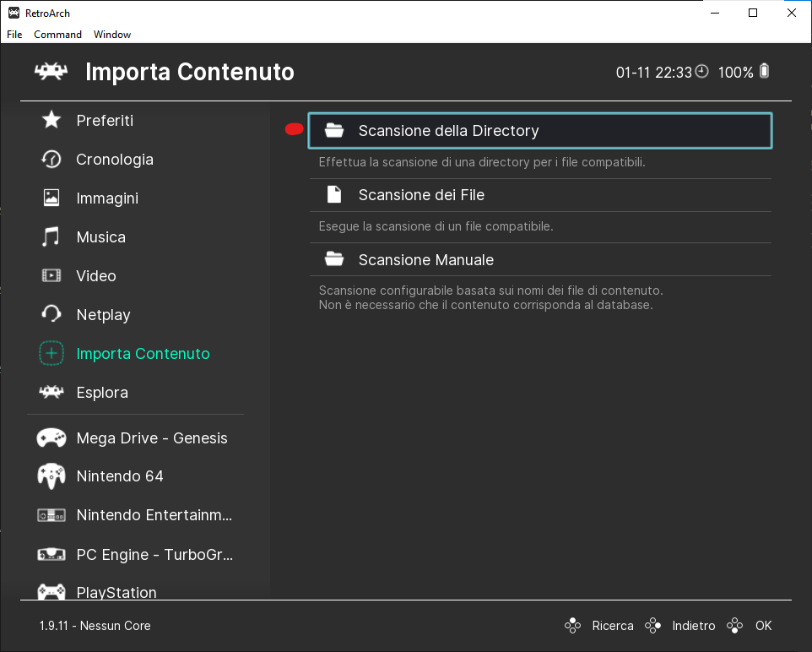Screen dimensions: 812x652
Task: Minimize the RetroArch window
Action: [x=715, y=13]
